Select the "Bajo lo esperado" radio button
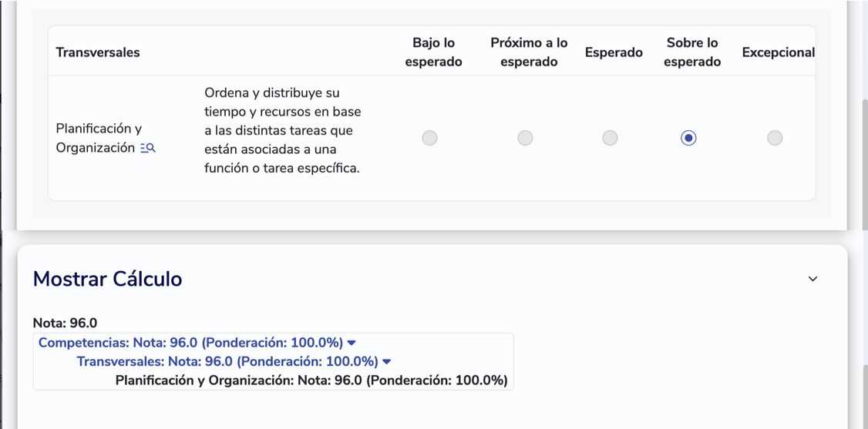 429,138
